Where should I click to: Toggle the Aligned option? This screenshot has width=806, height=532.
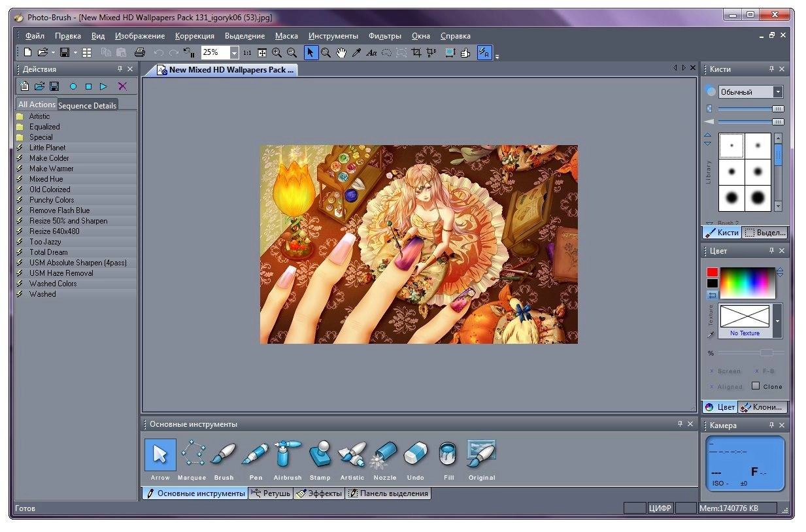pos(726,387)
